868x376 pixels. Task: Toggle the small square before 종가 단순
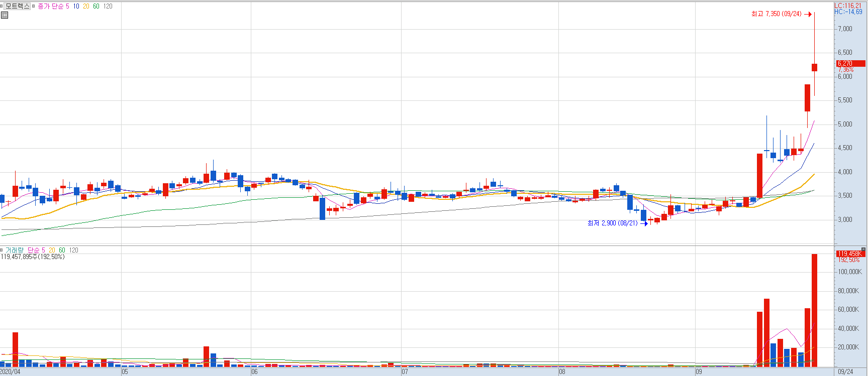click(x=34, y=6)
